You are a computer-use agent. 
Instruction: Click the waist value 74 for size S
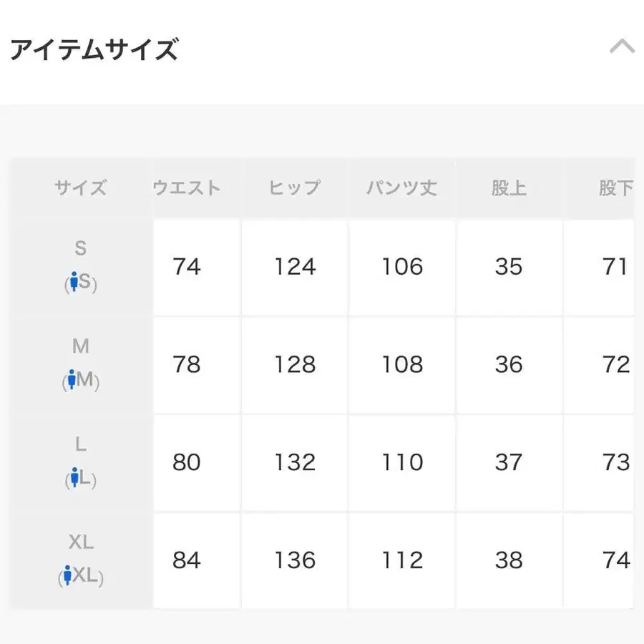click(x=187, y=267)
